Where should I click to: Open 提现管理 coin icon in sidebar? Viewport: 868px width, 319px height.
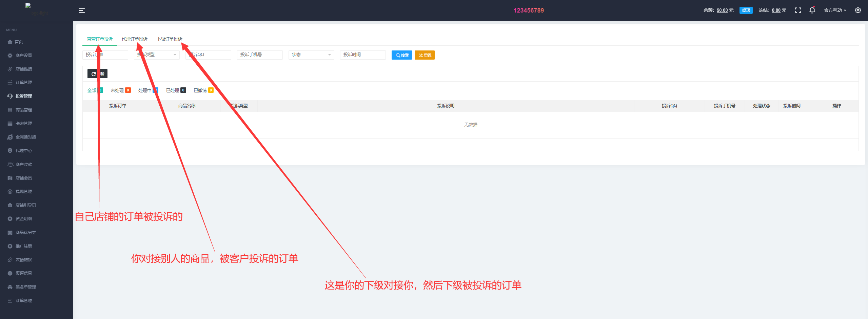coord(10,192)
